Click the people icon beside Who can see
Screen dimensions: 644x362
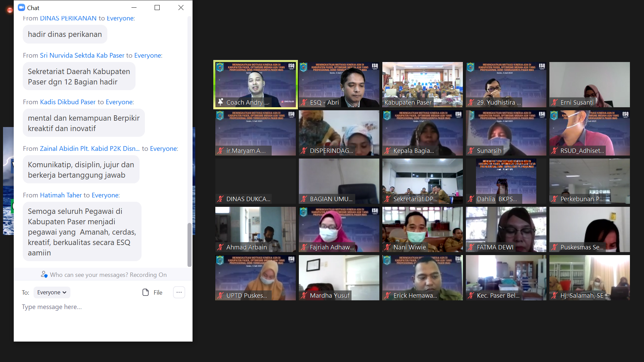pyautogui.click(x=44, y=275)
